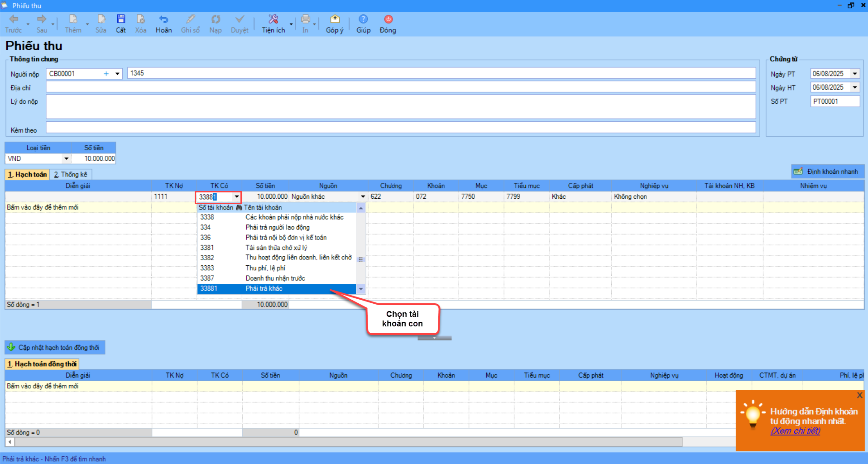The height and width of the screenshot is (464, 868).
Task: Reload data with Nạp icon
Action: click(216, 19)
